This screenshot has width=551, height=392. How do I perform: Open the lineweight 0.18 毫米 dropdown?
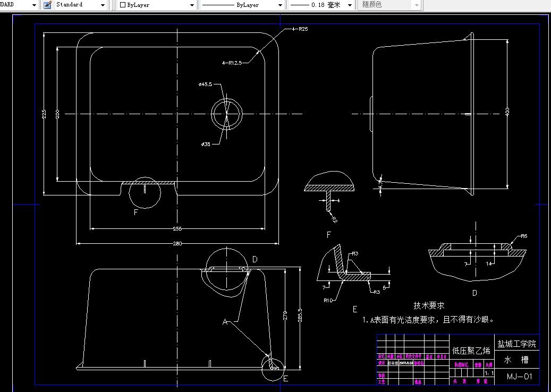coord(349,5)
